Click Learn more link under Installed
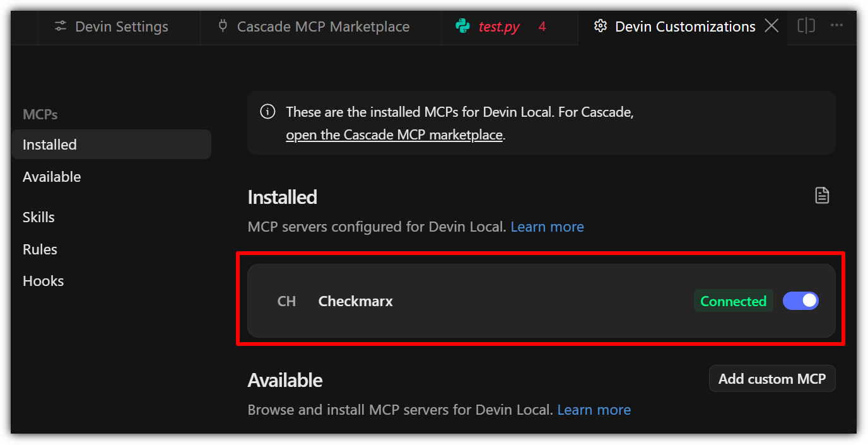The height and width of the screenshot is (445, 868). tap(547, 227)
